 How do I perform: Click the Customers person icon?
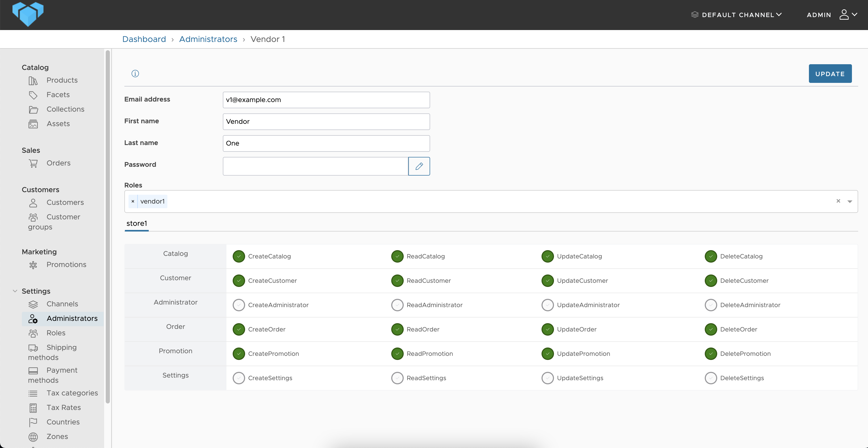(x=33, y=203)
